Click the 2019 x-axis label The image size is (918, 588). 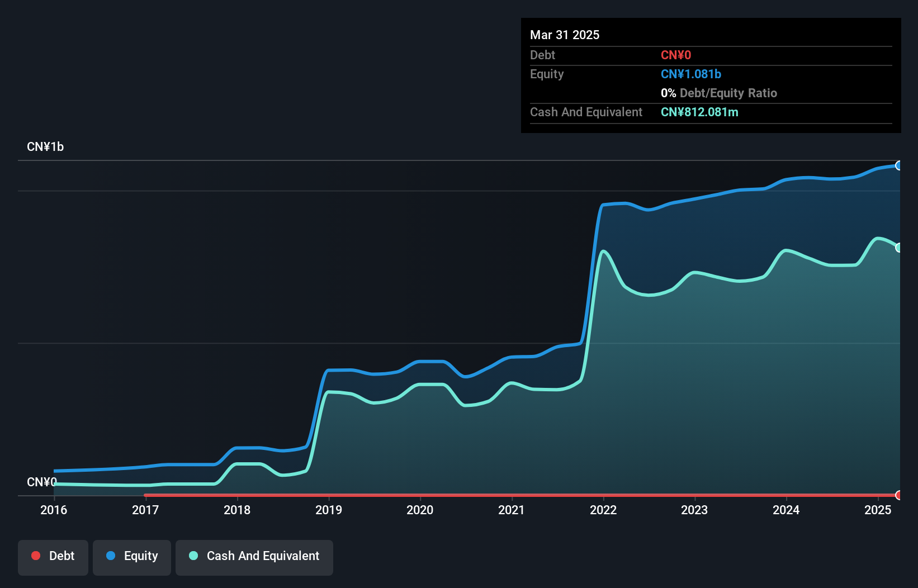click(329, 510)
